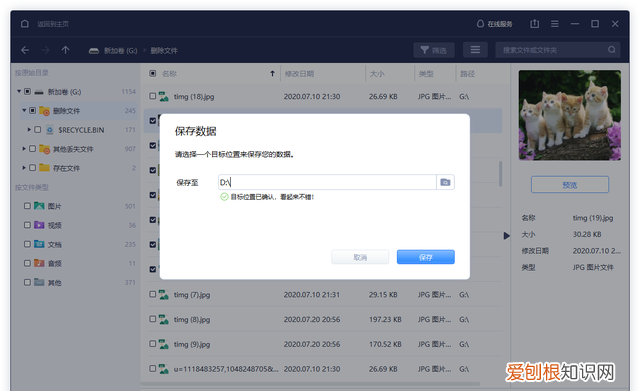Screen dimensions: 640x391
Task: Click the video category icon in sidebar
Action: (x=39, y=225)
